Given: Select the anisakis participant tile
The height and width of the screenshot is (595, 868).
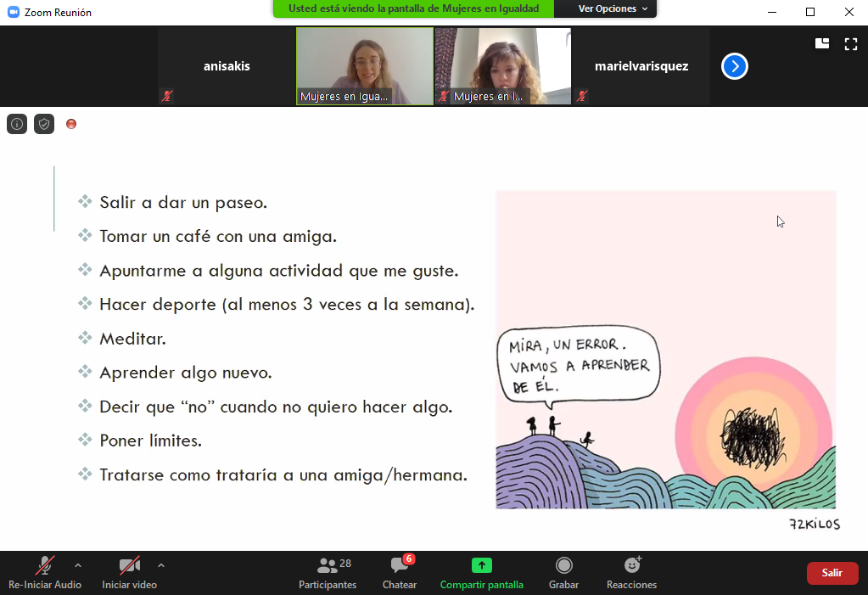Looking at the screenshot, I should [x=227, y=66].
